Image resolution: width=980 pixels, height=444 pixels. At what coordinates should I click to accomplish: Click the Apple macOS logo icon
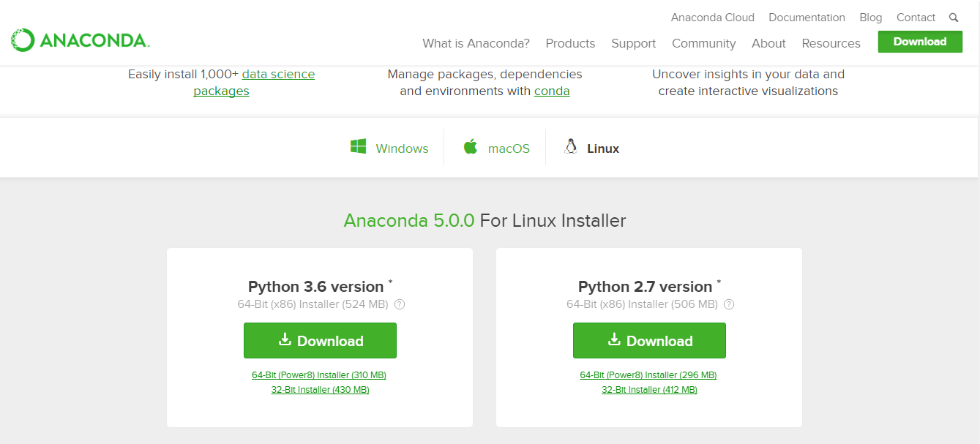(471, 147)
